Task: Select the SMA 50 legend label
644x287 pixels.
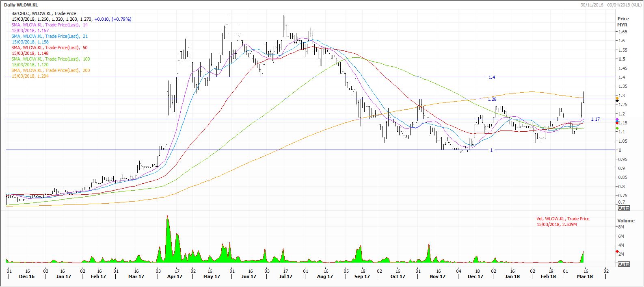Action: tap(50, 48)
